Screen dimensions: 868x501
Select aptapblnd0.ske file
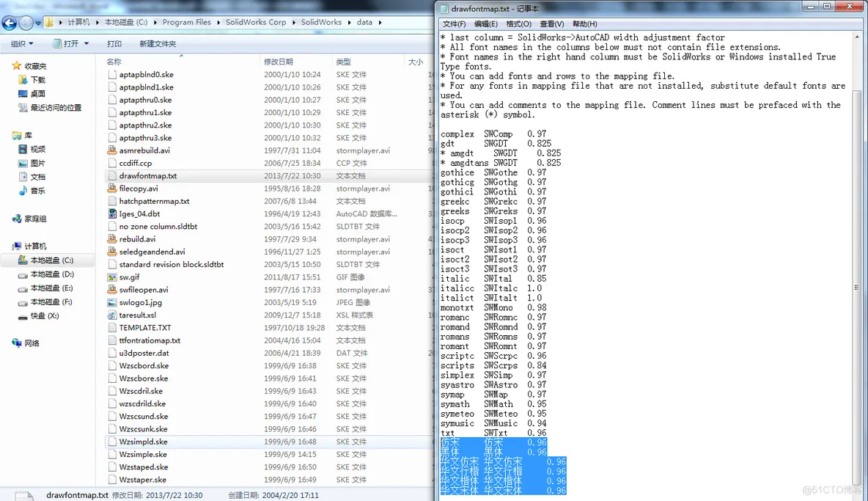[146, 74]
